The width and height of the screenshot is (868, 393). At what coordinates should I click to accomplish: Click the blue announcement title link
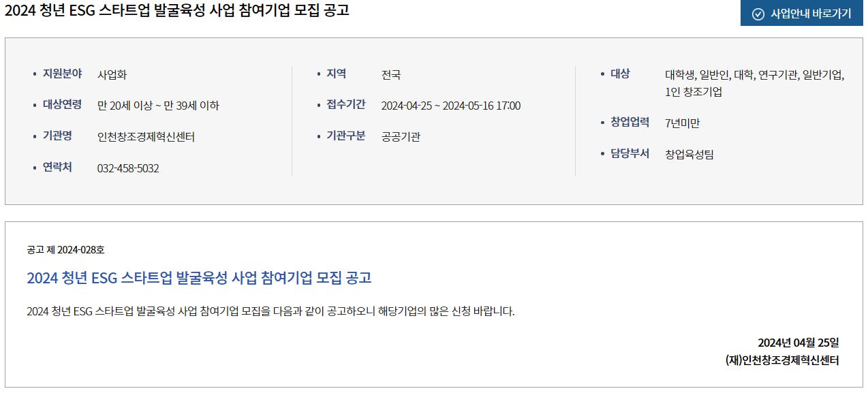[x=199, y=278]
